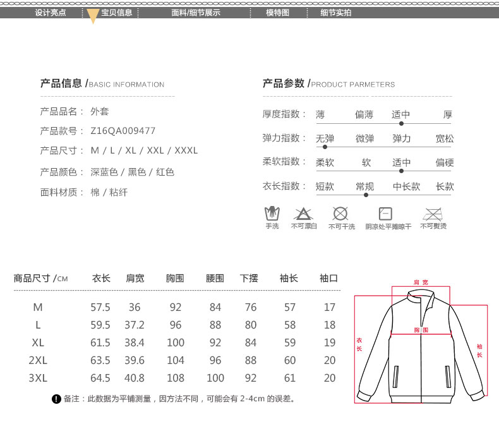The image size is (499, 448).
Task: Click the 产品信息 heading
Action: coord(61,83)
